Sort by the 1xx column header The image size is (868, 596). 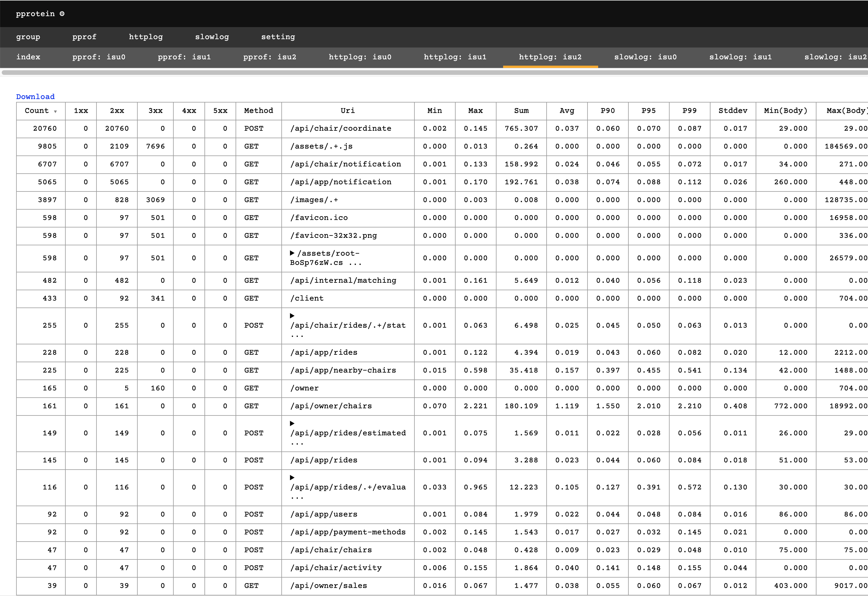[81, 111]
